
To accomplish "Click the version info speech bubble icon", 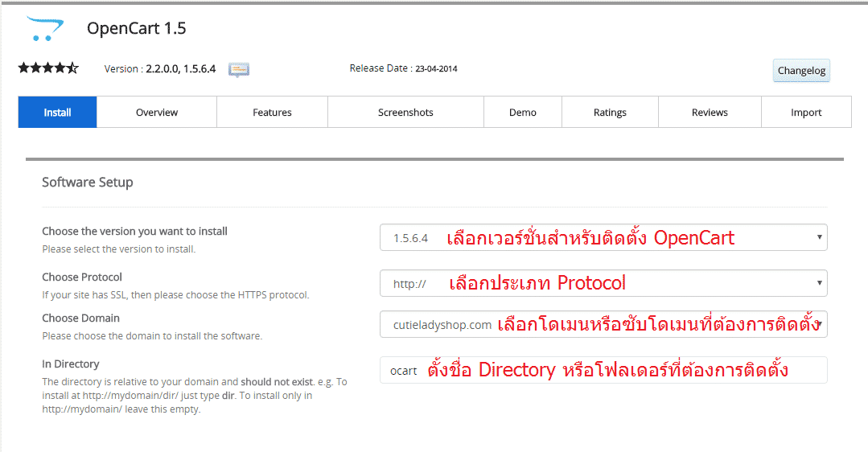I will tap(239, 70).
